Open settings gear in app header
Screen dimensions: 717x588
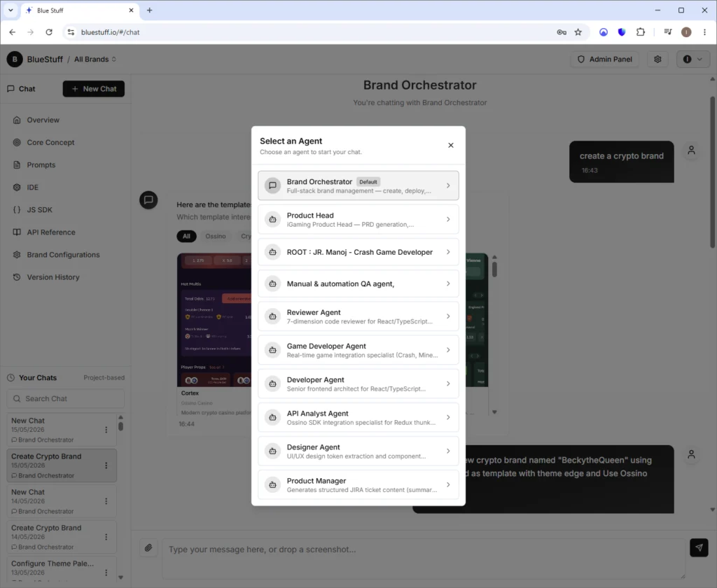pos(657,59)
